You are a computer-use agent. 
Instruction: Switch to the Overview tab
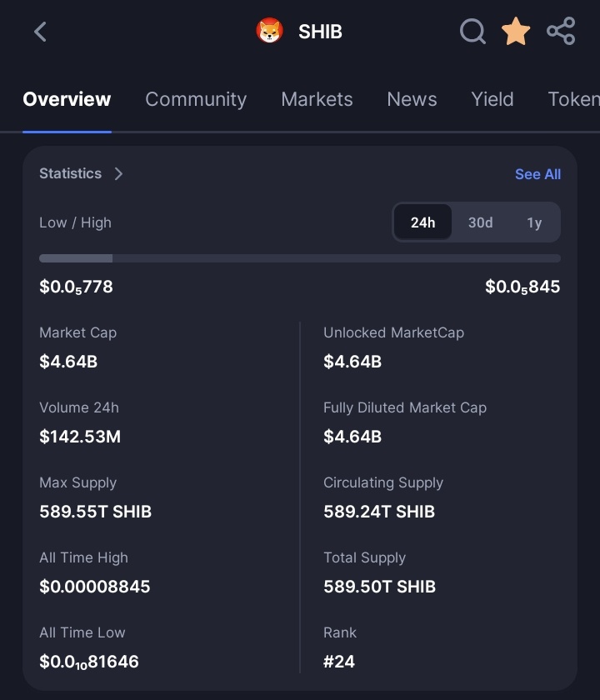coord(67,99)
